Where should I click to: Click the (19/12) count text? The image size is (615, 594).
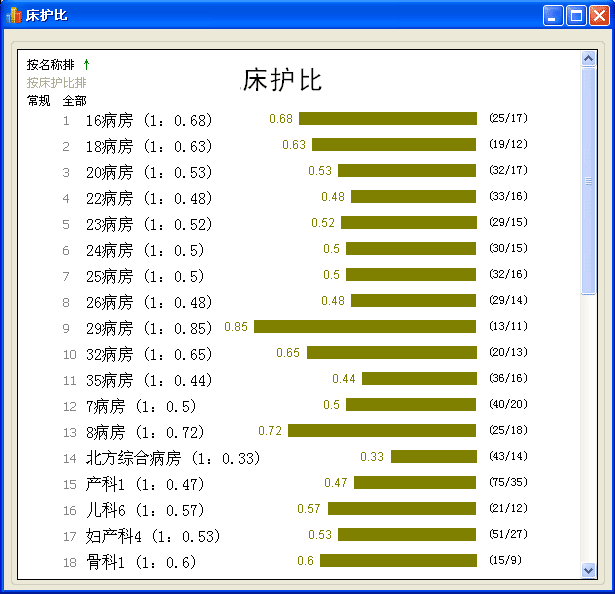pyautogui.click(x=508, y=144)
